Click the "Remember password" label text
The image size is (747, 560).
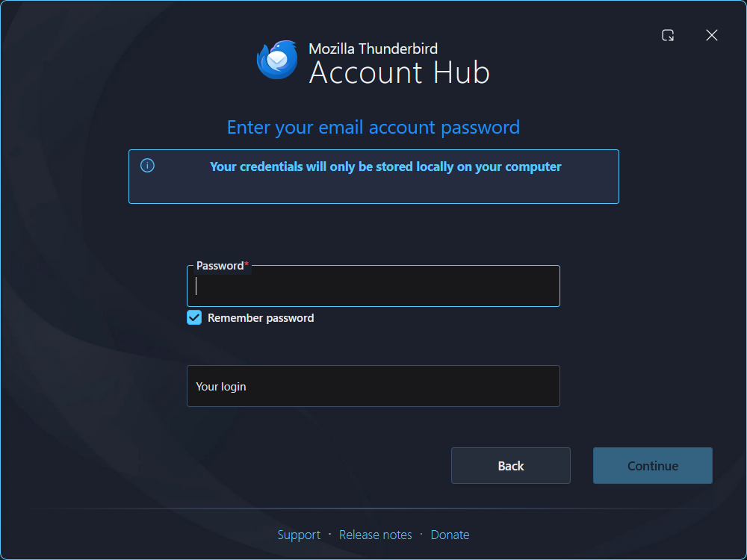[x=261, y=318]
